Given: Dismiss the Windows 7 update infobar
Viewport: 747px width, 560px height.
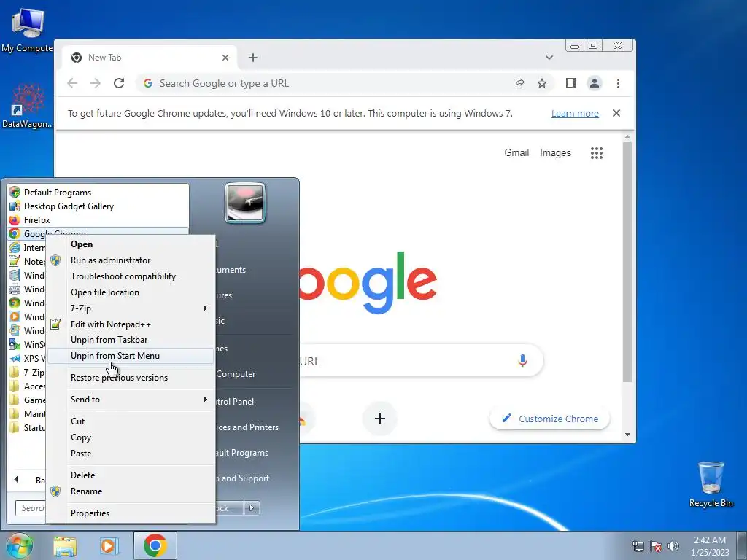Looking at the screenshot, I should (x=616, y=113).
